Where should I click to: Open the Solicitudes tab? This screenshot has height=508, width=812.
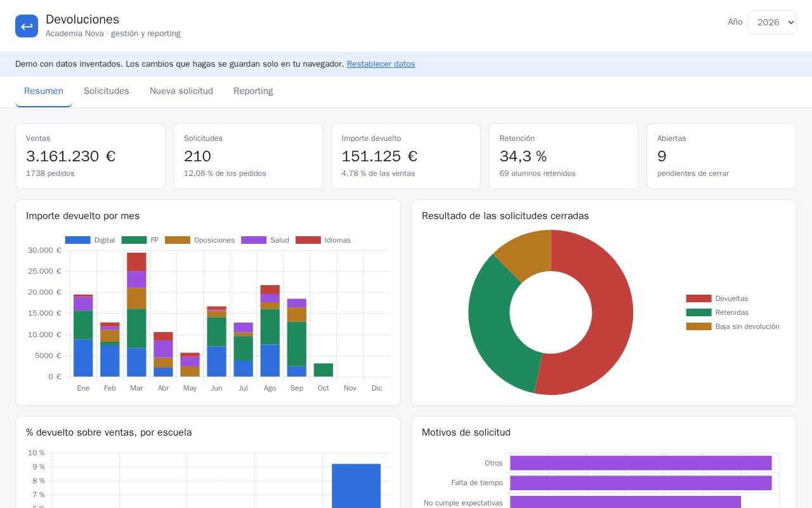point(107,91)
